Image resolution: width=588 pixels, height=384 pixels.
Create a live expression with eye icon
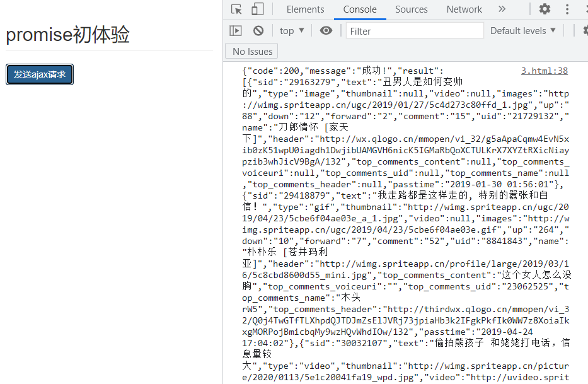tap(326, 30)
